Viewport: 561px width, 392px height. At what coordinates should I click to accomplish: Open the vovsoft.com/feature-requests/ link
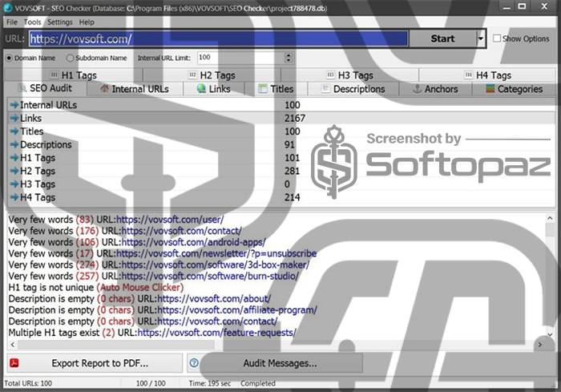[217, 333]
